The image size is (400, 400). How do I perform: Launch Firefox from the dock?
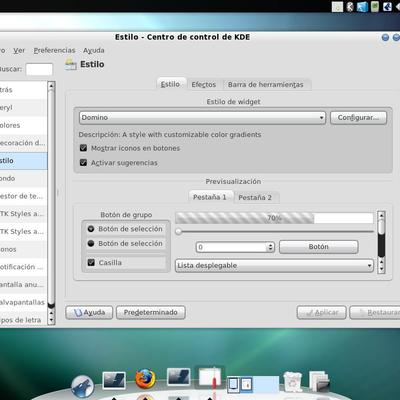pyautogui.click(x=145, y=379)
